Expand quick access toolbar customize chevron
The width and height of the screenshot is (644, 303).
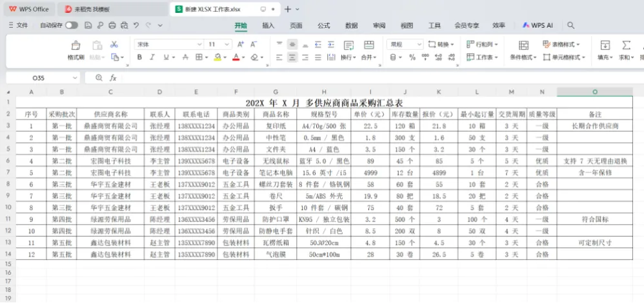pos(160,25)
